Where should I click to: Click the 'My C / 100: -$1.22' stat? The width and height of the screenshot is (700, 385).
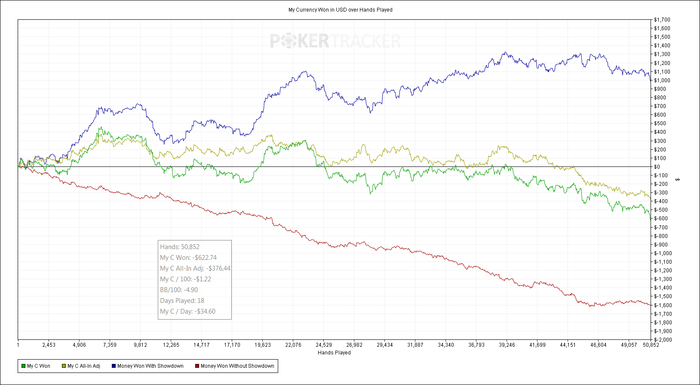[x=185, y=279]
